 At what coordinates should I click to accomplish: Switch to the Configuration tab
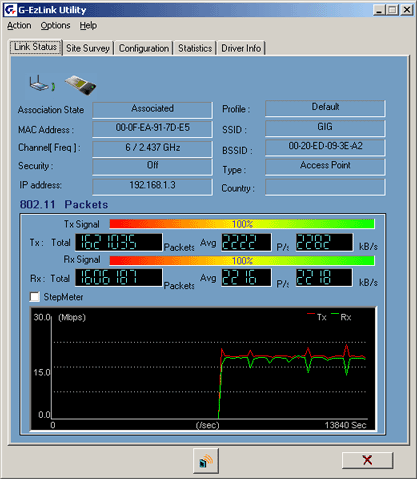[144, 48]
